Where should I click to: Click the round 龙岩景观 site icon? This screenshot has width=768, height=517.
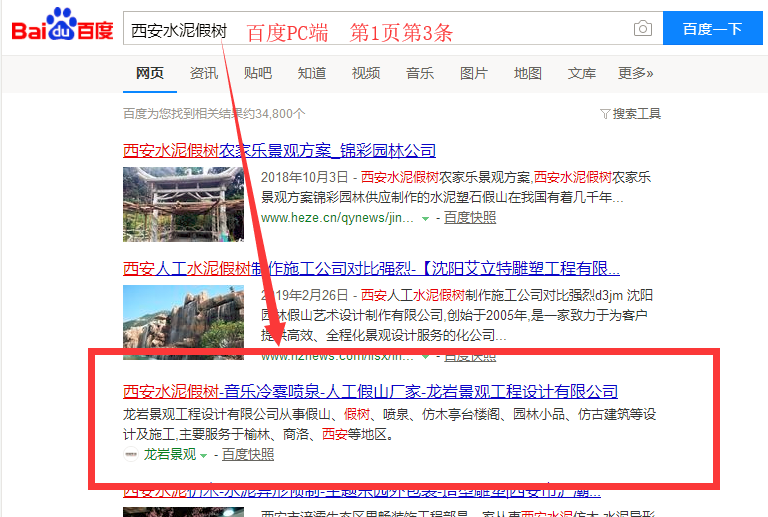[x=131, y=455]
